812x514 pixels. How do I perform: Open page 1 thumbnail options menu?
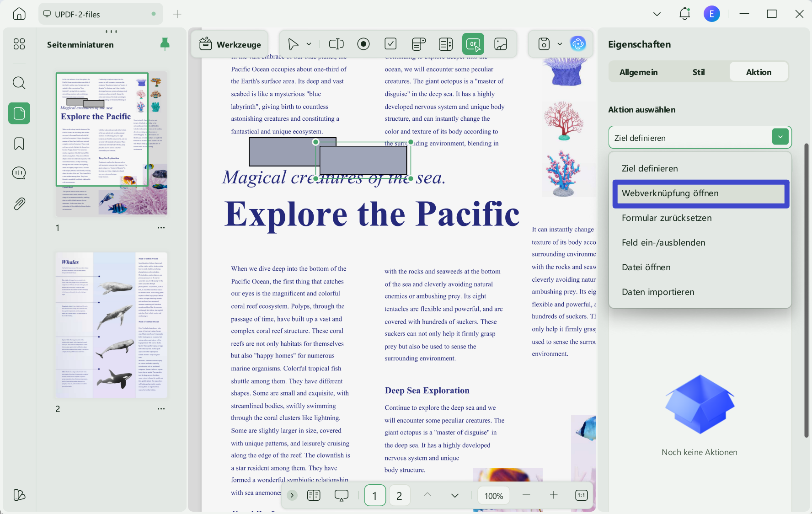pyautogui.click(x=161, y=227)
